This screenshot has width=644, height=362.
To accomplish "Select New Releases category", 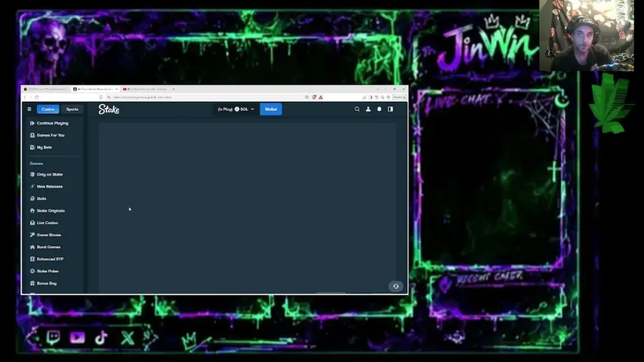I will pos(46,186).
